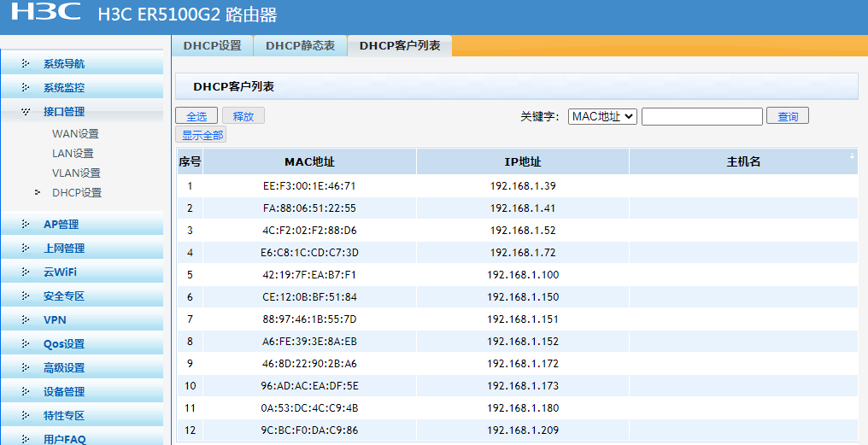Click the 全选 button
868x445 pixels.
[x=196, y=115]
